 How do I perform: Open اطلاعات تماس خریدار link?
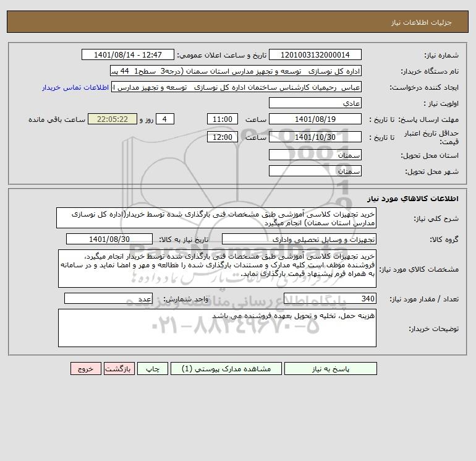75,87
